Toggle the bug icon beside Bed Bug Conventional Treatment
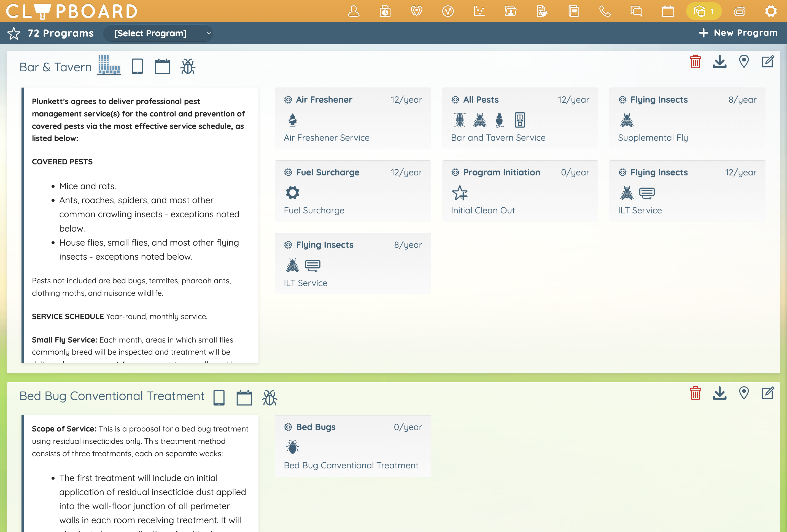 click(269, 398)
